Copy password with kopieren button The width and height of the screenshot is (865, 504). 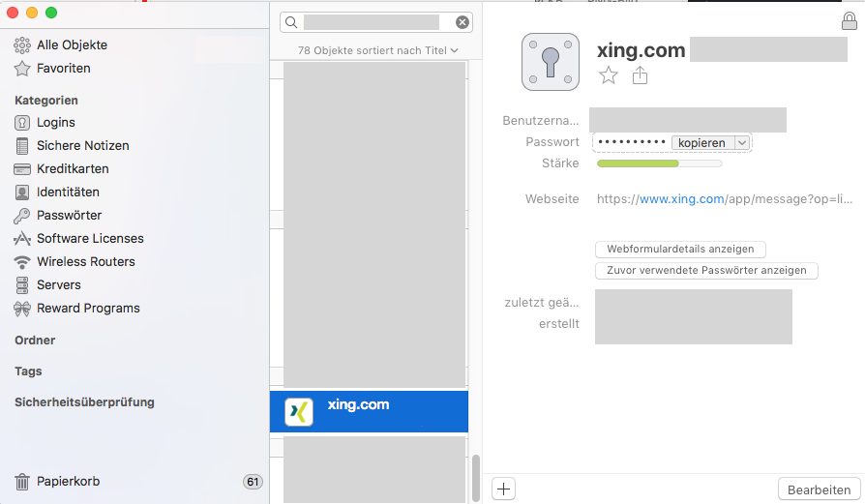coord(701,143)
